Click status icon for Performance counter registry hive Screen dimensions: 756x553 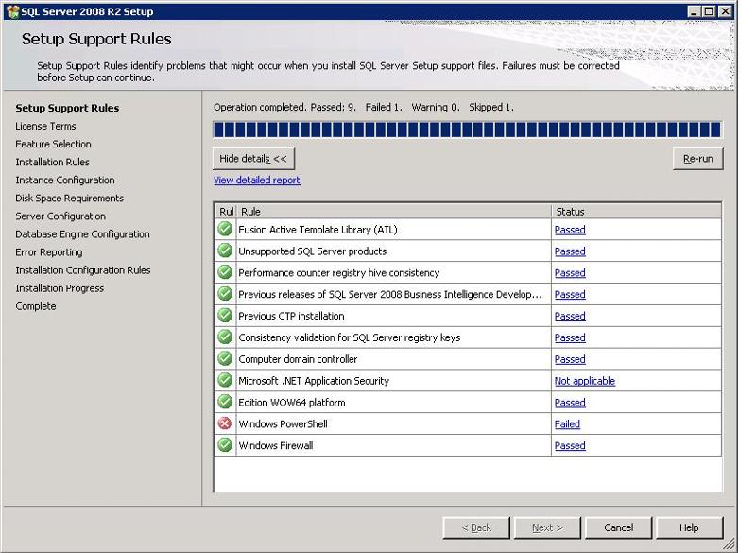pyautogui.click(x=225, y=272)
